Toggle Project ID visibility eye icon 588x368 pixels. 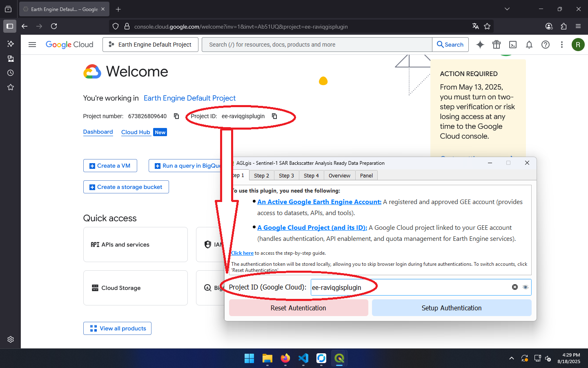pos(526,287)
